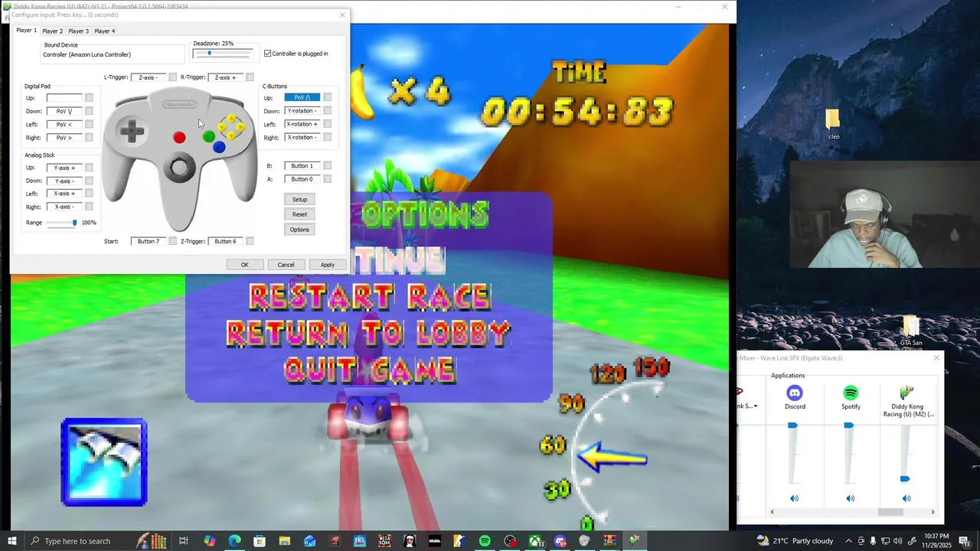Click the Diddy Kong Racing icon in mixer
Viewport: 980px width, 551px height.
point(906,393)
